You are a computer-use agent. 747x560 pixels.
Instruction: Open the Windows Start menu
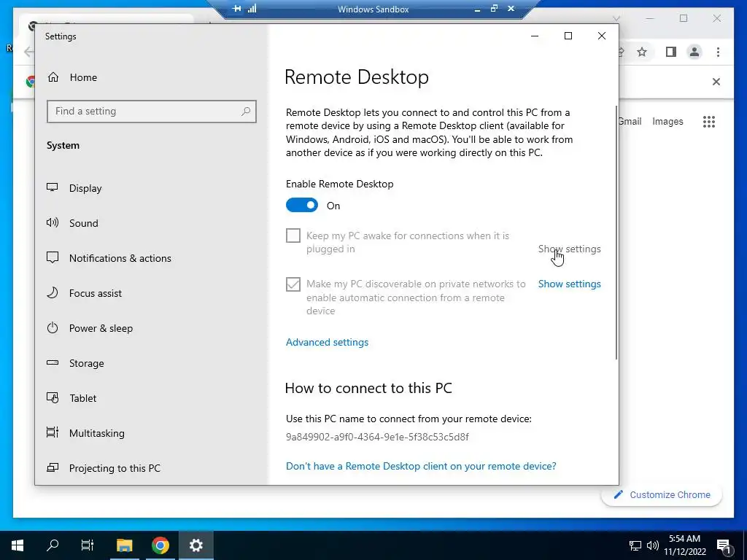(18, 545)
